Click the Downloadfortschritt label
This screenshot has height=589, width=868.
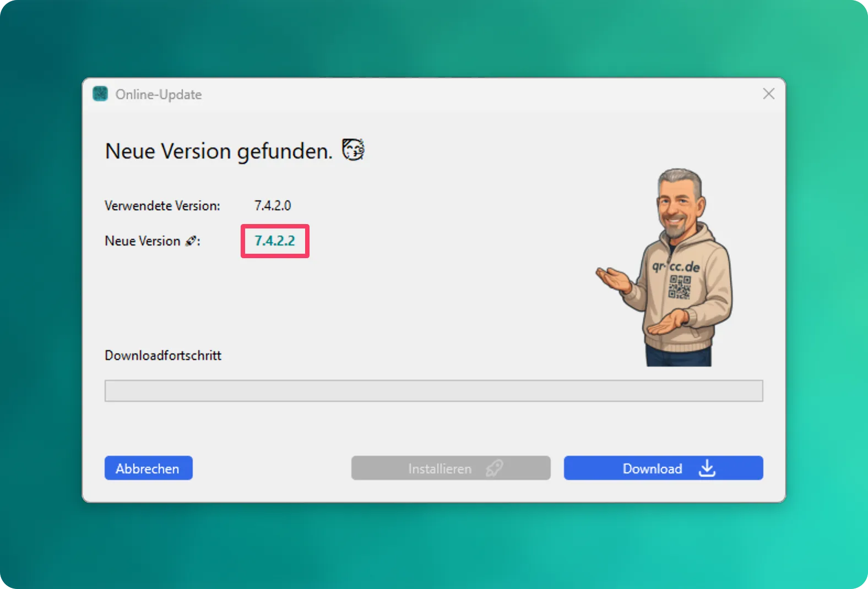coord(163,356)
